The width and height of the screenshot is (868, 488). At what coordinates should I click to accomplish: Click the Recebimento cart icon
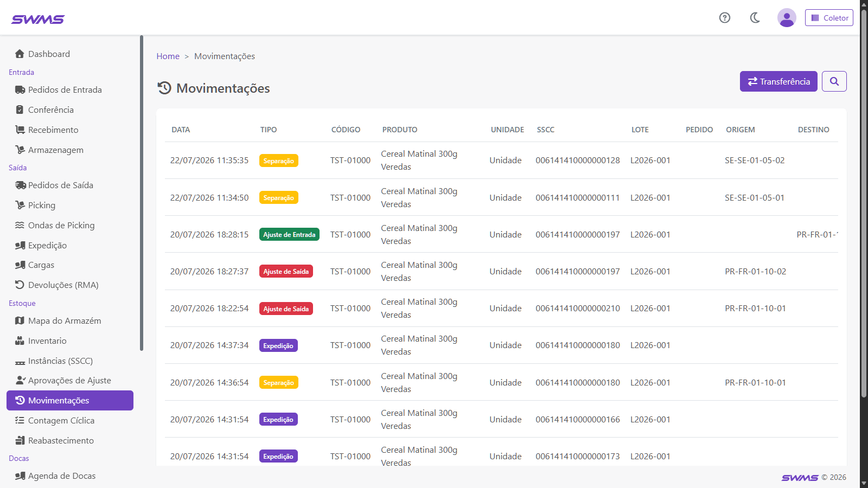20,130
